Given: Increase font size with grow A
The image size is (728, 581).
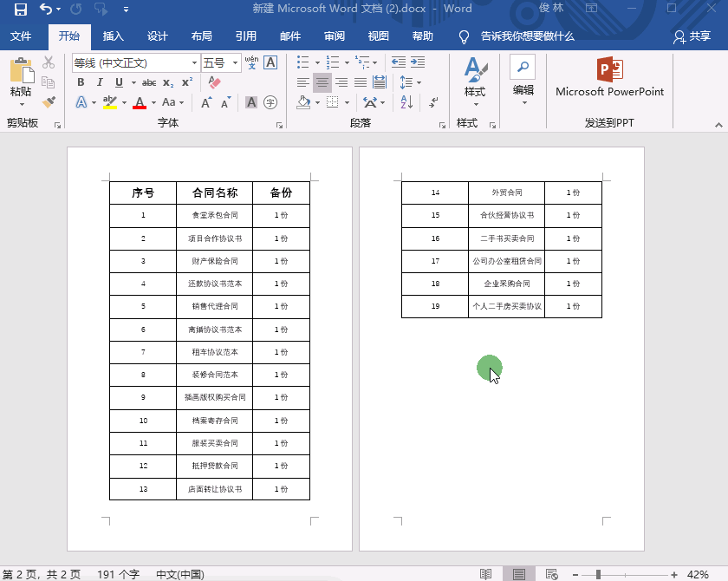Looking at the screenshot, I should coord(206,102).
